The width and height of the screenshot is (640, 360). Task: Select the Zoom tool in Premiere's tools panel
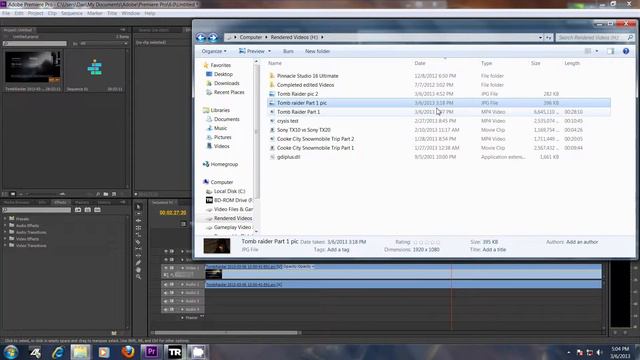tap(138, 277)
